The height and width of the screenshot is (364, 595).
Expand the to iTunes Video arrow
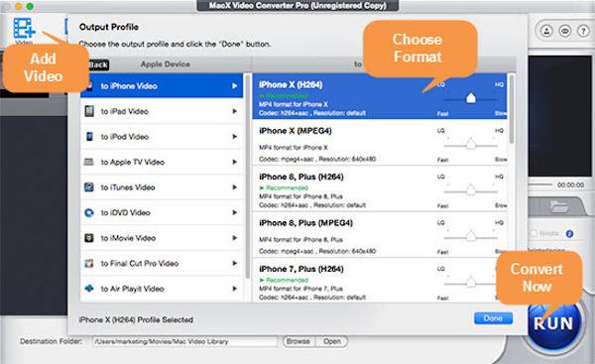coord(234,187)
